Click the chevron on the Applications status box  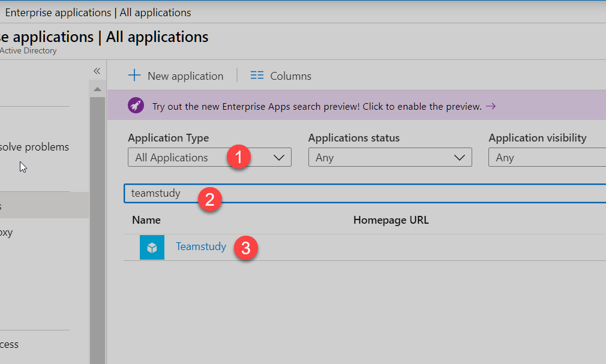(x=460, y=158)
